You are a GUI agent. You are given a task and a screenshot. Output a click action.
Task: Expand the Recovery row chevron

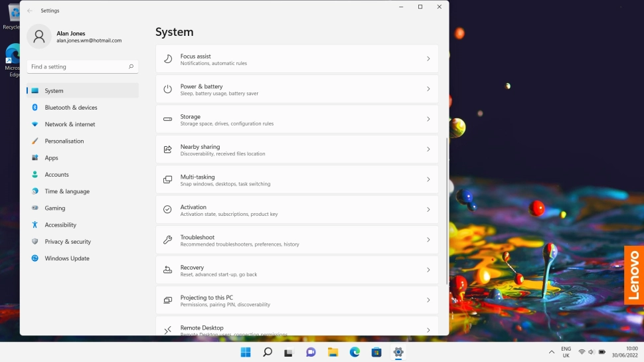click(x=428, y=270)
